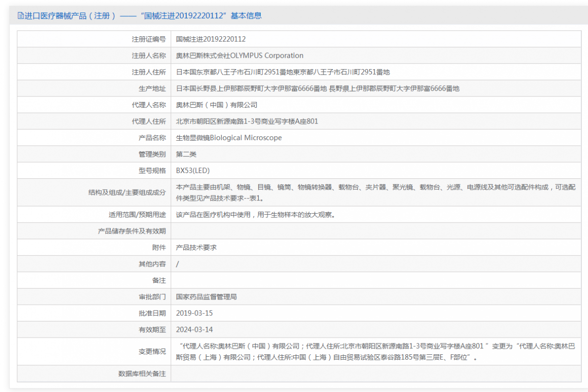The image size is (588, 392).
Task: Select the "注册证编号" row label
Action: pyautogui.click(x=149, y=39)
